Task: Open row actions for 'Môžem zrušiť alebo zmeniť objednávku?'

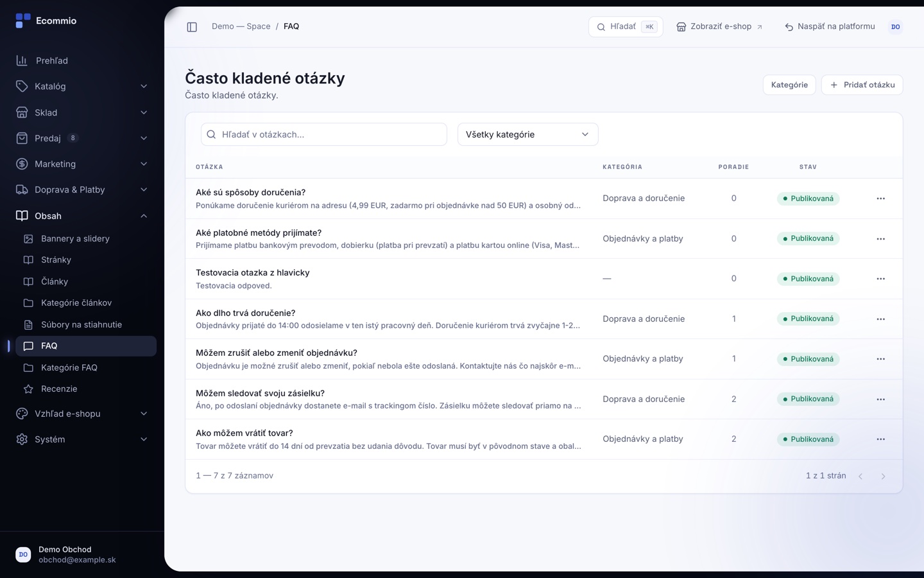Action: click(880, 359)
